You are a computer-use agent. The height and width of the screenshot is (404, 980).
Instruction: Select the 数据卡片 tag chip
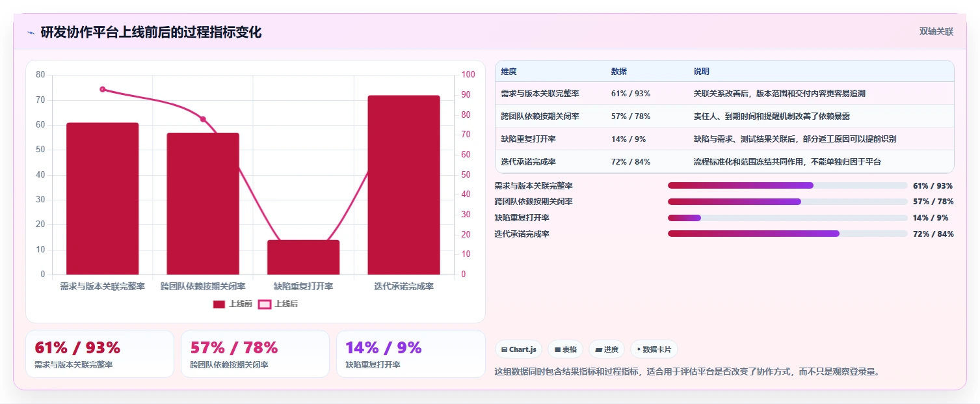654,349
